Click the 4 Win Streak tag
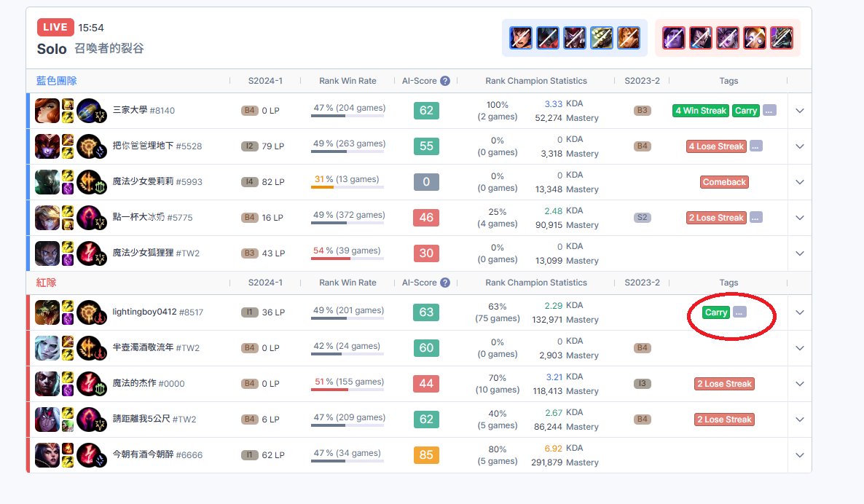The width and height of the screenshot is (864, 504). [701, 111]
